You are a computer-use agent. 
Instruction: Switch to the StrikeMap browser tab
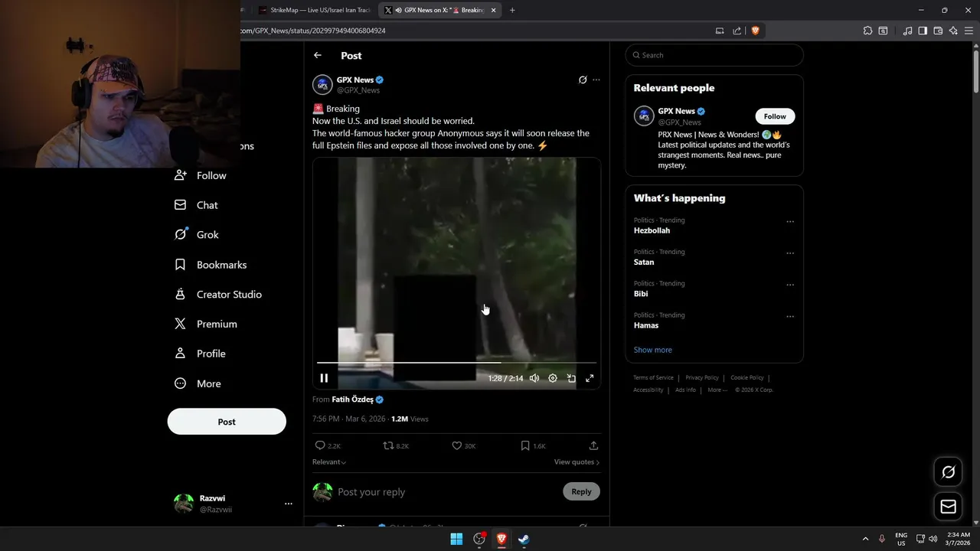(x=314, y=10)
